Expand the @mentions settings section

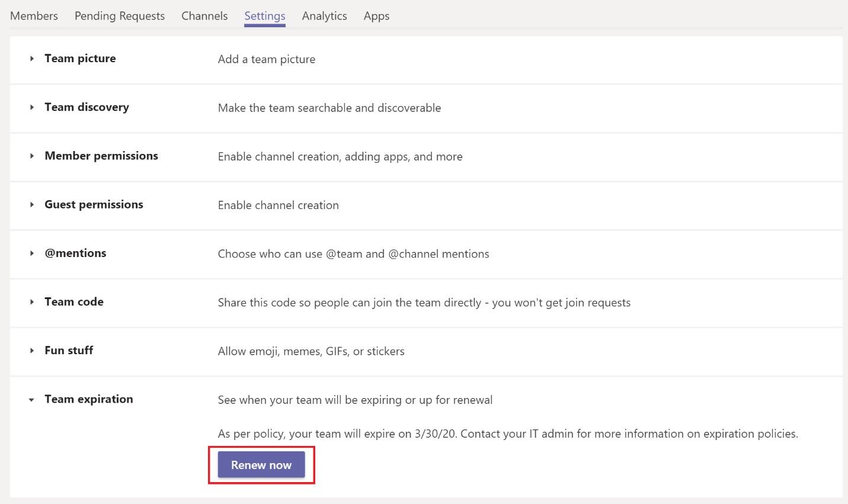coord(32,253)
